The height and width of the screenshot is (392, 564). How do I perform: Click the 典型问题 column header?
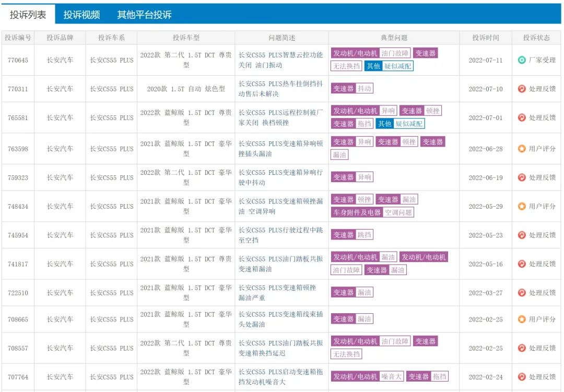[394, 38]
